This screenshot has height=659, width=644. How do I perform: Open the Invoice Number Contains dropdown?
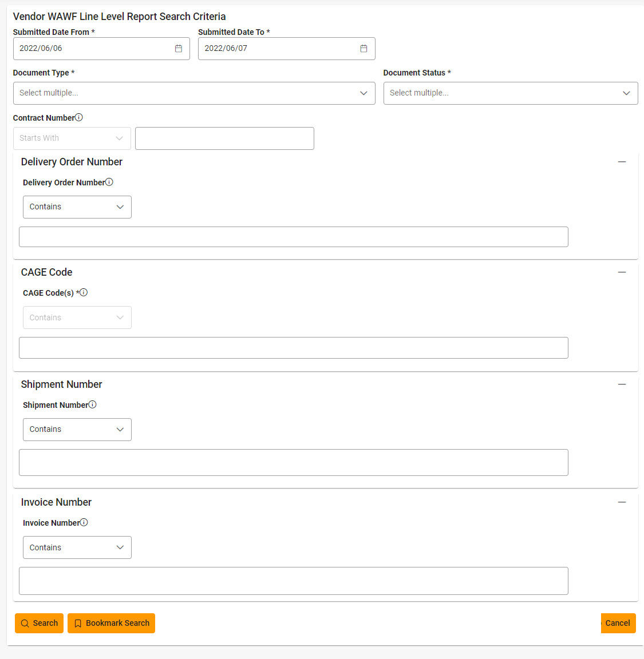77,547
